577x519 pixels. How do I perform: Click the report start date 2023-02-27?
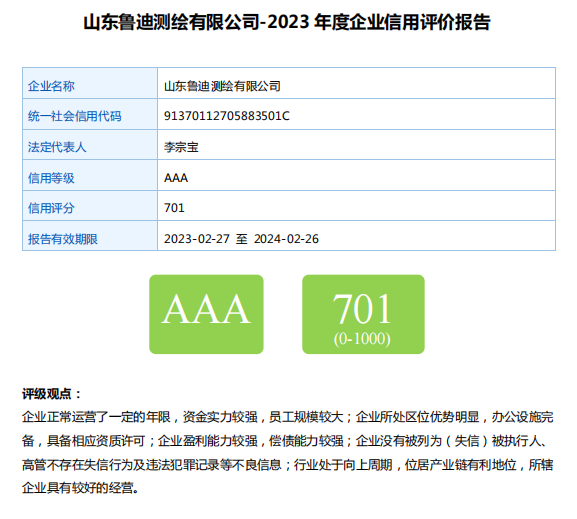point(197,239)
